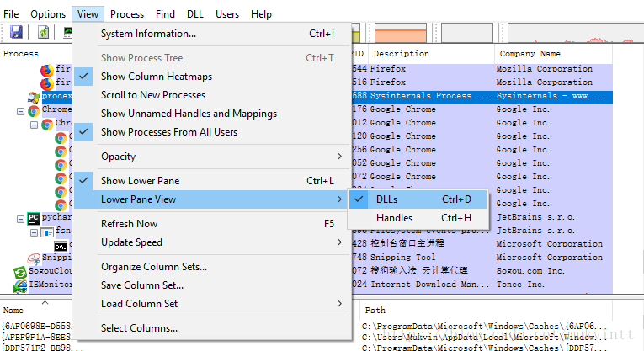Click Sogou.com Inc. company cell
The width and height of the screenshot is (644, 351).
(530, 271)
